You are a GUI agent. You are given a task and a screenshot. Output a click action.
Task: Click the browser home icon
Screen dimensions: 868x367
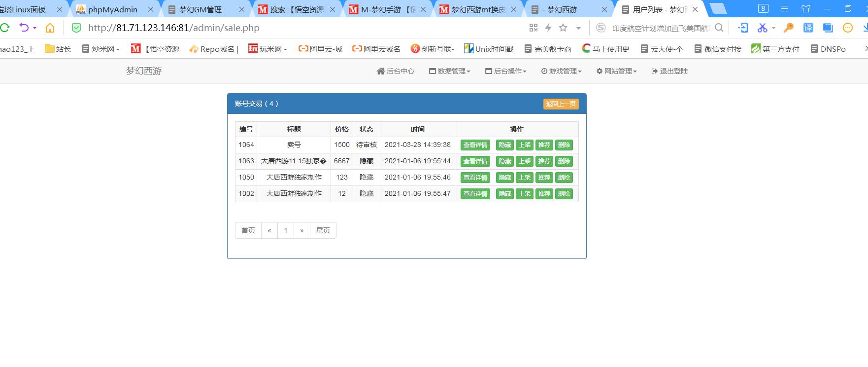pos(50,28)
